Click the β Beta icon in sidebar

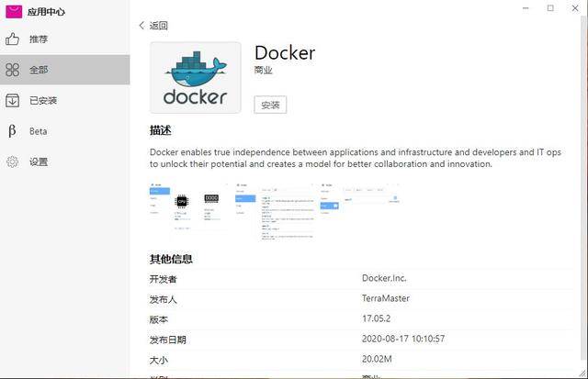(13, 131)
